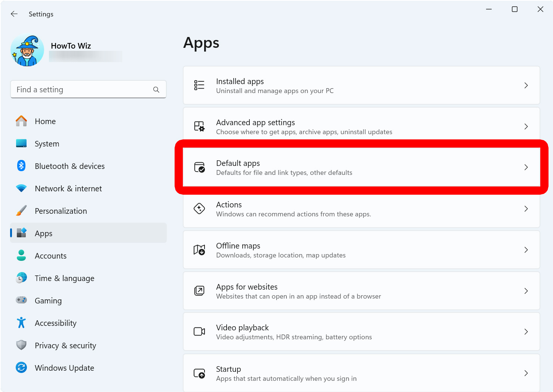Click the Offline maps icon

(x=199, y=250)
